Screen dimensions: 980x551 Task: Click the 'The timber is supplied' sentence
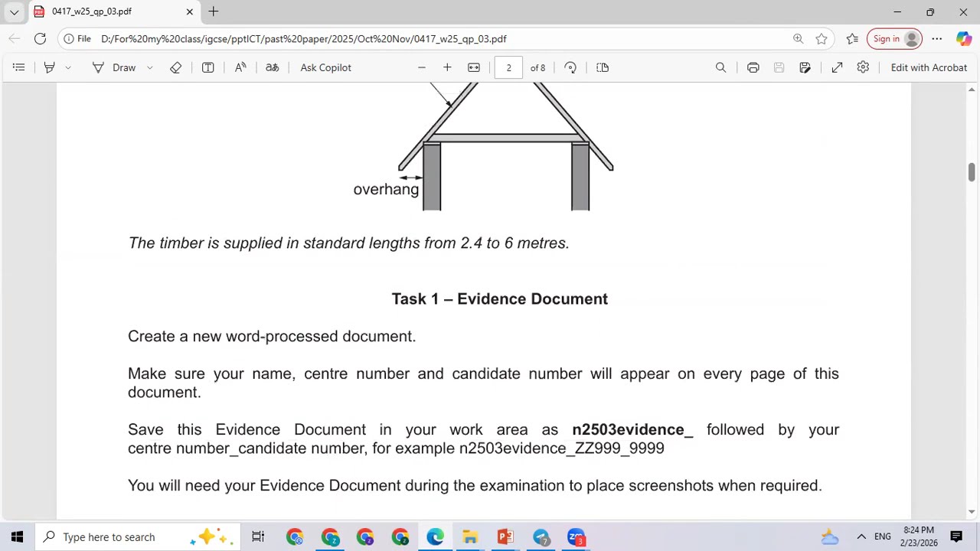tap(348, 243)
